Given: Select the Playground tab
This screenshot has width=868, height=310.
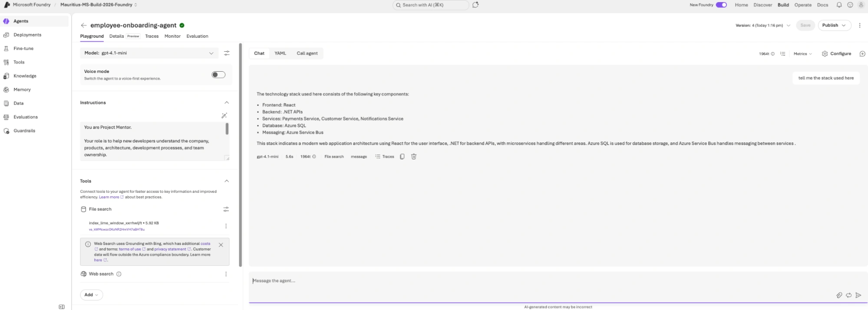Looking at the screenshot, I should pyautogui.click(x=92, y=36).
